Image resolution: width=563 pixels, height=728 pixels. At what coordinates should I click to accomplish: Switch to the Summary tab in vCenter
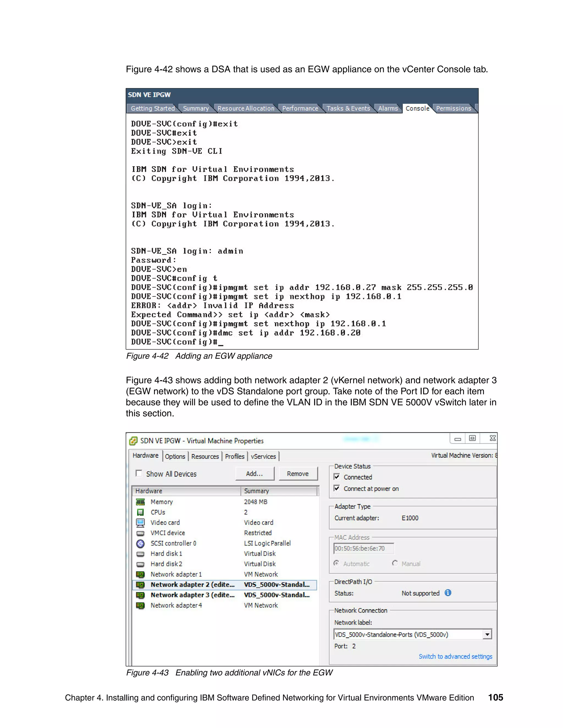tap(196, 108)
